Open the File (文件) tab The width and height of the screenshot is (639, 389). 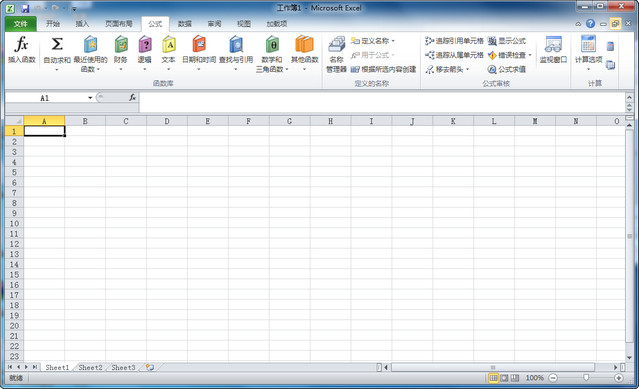point(20,24)
